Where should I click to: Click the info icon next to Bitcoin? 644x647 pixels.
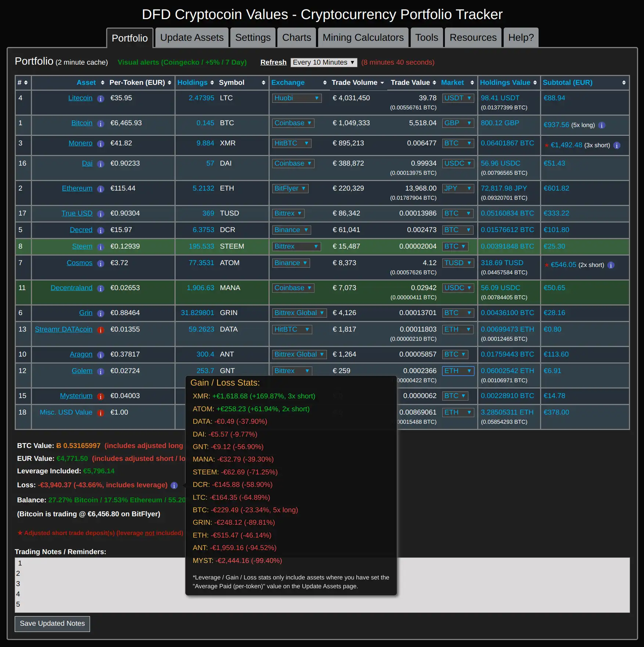click(101, 123)
